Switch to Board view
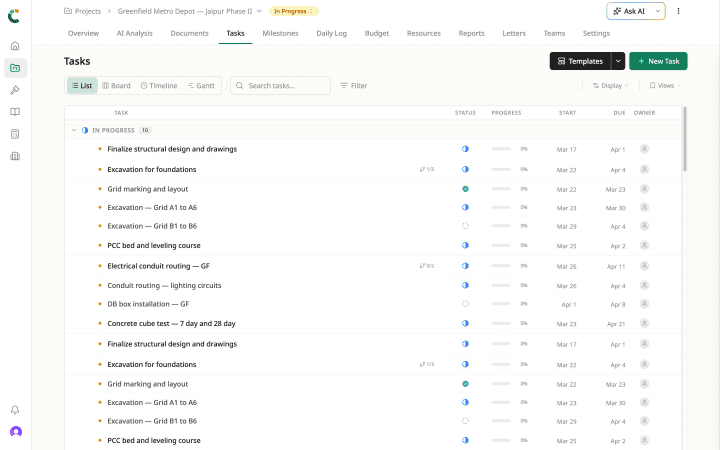The height and width of the screenshot is (450, 720). click(x=116, y=85)
